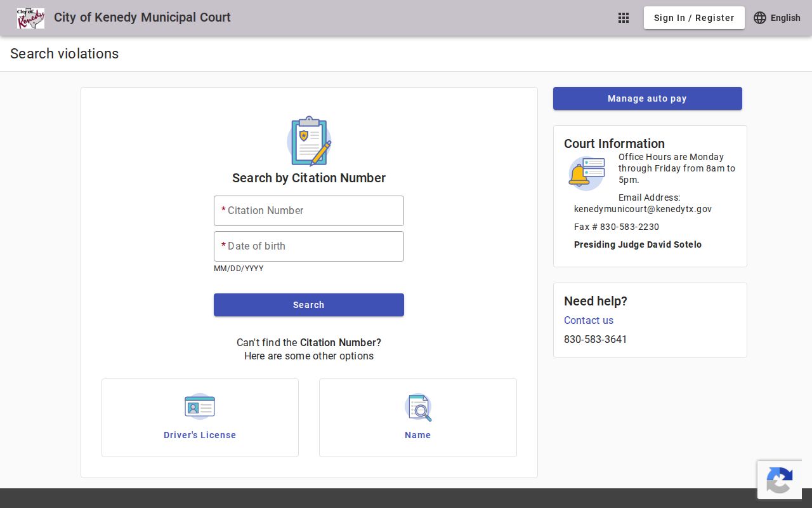Focus the Date of birth field
The height and width of the screenshot is (508, 812).
click(x=309, y=246)
